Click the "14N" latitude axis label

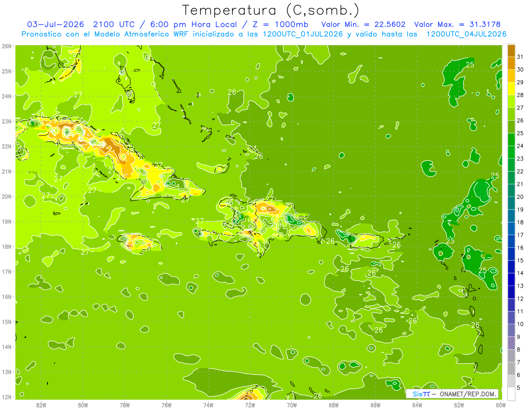7,347
